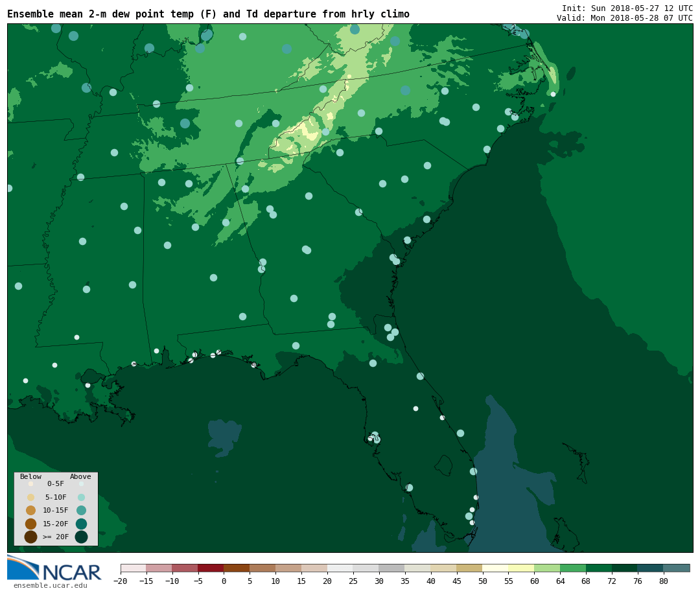Click the NCAR logo
The height and width of the screenshot is (593, 700).
[x=54, y=568]
